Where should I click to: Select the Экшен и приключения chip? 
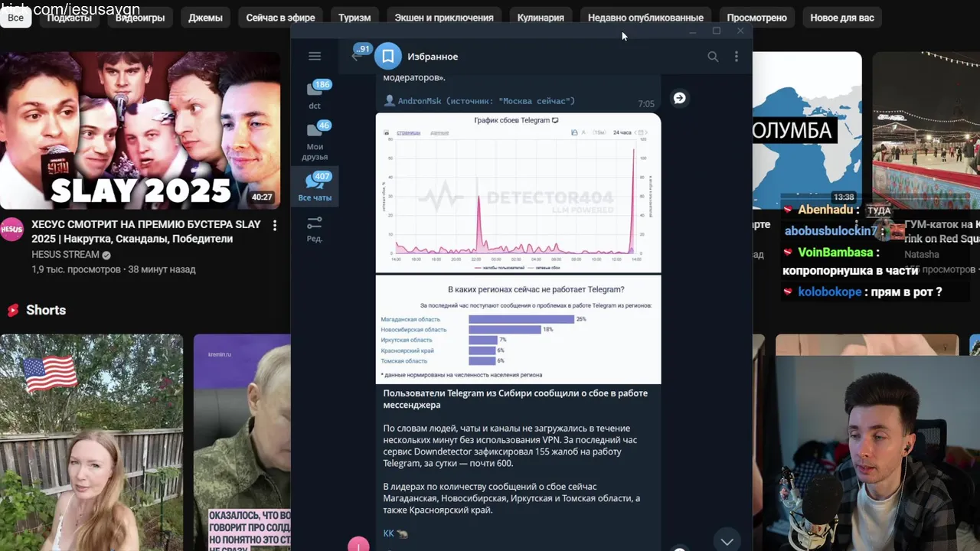pyautogui.click(x=444, y=17)
